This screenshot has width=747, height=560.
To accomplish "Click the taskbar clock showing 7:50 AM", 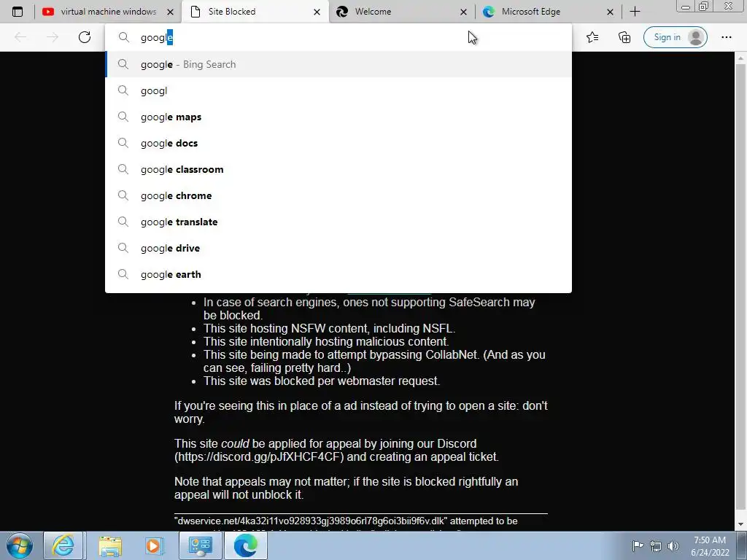I will 709,545.
